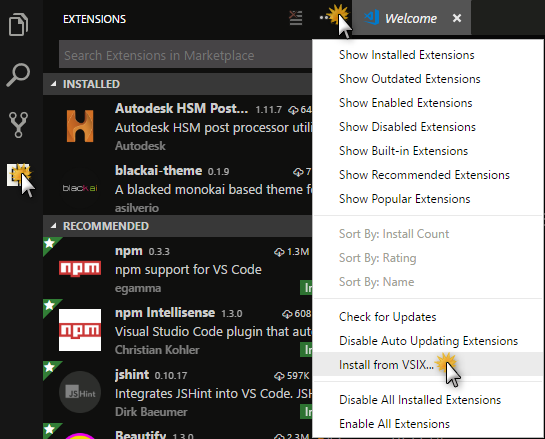Click Install button for npm Intellisense
Screen dimensions: 545x439
click(x=306, y=350)
